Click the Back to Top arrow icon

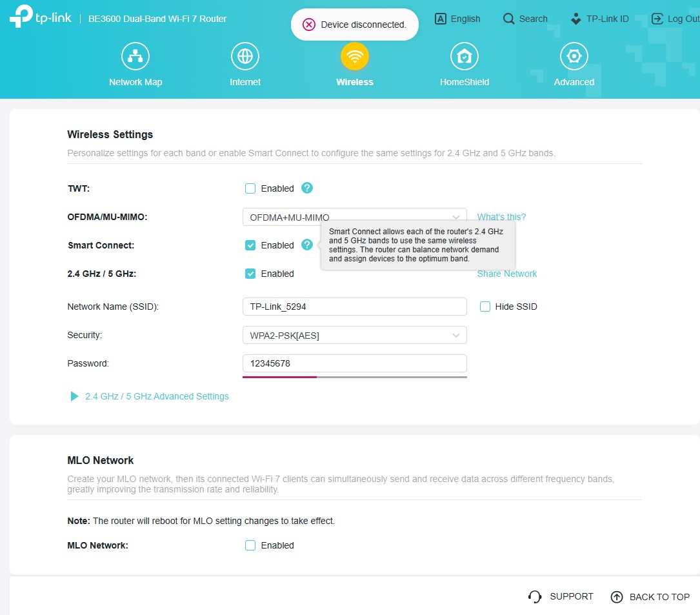(617, 597)
